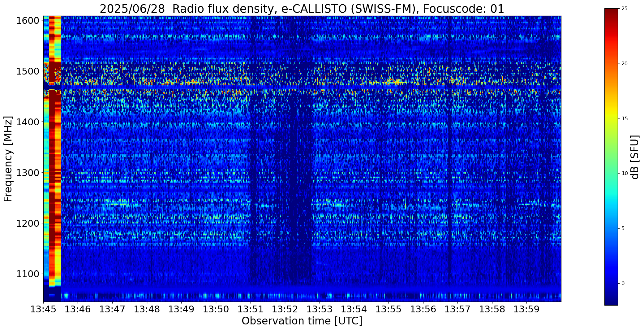Click the 13:55 time tick label
This screenshot has height=330, width=644.
click(389, 309)
